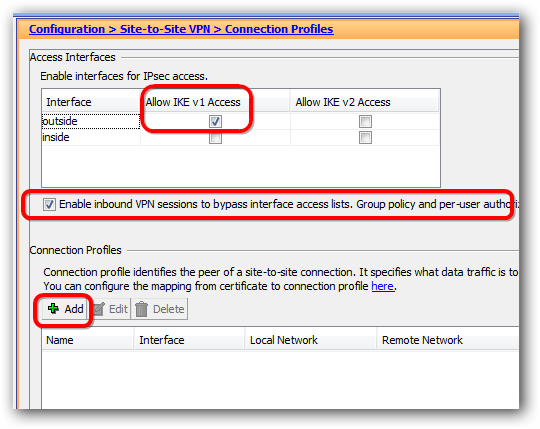Image resolution: width=540 pixels, height=429 pixels.
Task: Open Connection Profiles breadcrumb link
Action: coord(279,29)
